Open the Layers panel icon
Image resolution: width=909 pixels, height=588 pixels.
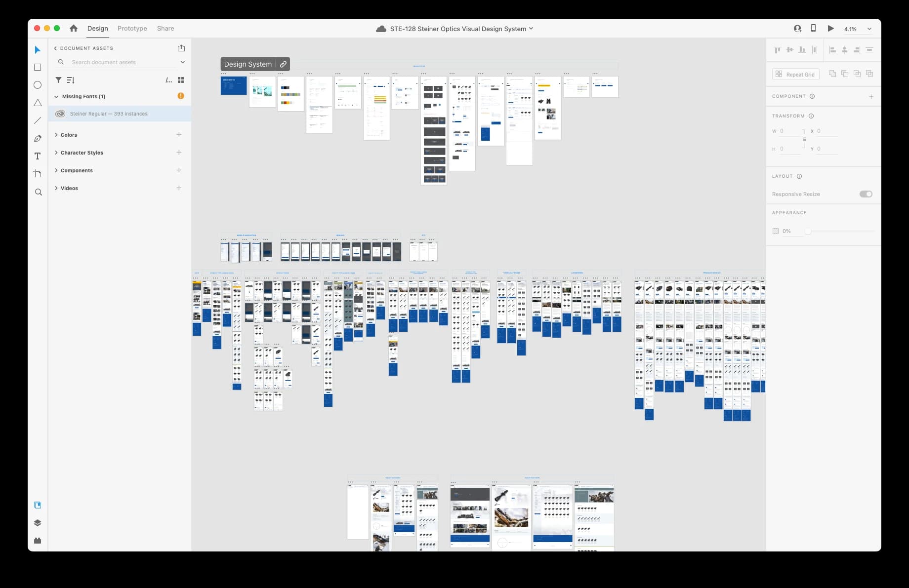point(38,523)
